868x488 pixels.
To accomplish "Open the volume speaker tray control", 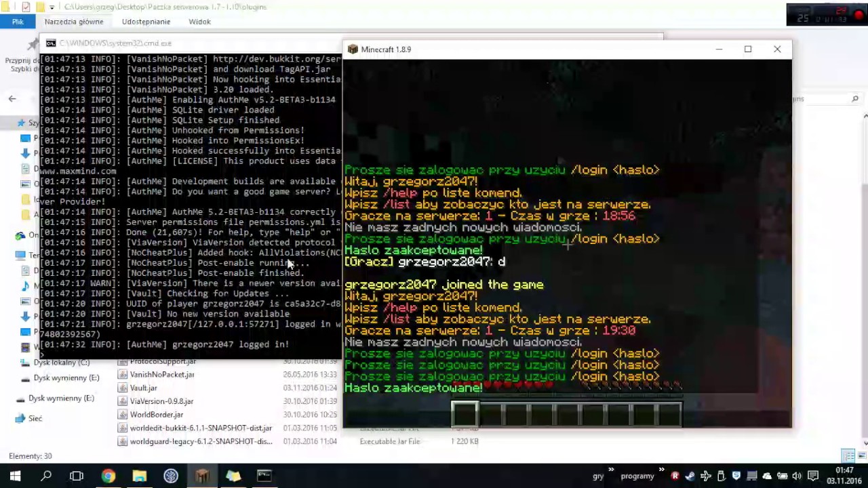I will (x=797, y=476).
